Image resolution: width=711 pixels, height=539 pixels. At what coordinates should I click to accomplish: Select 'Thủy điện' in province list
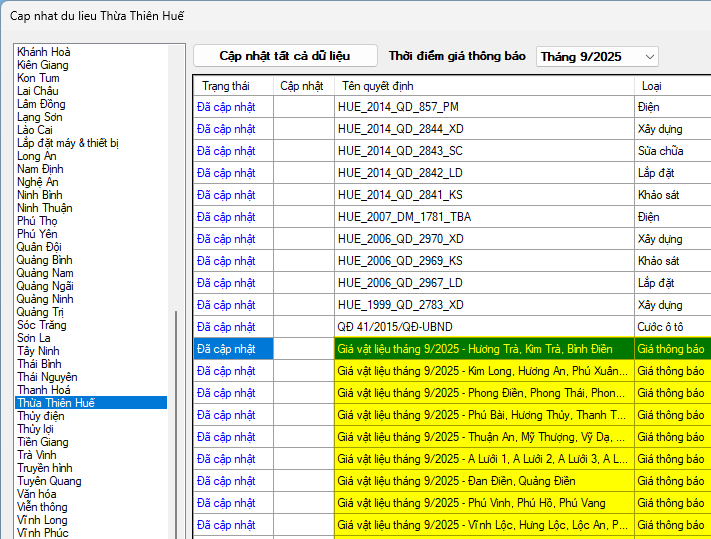tap(41, 416)
